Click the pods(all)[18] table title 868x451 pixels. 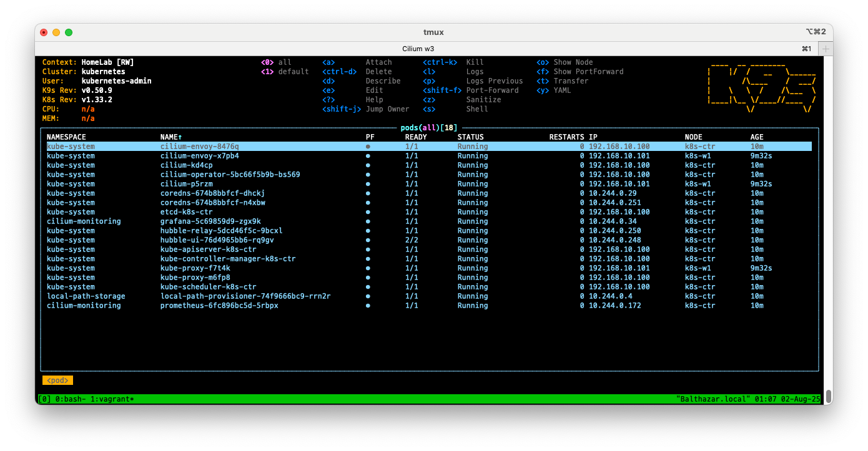pos(429,128)
